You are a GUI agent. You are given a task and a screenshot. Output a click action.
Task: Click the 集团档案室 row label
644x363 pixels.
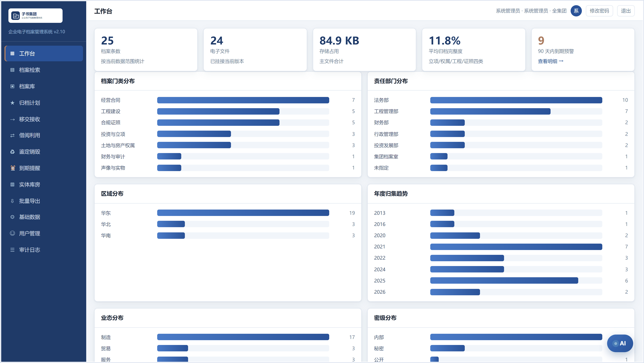tap(386, 157)
